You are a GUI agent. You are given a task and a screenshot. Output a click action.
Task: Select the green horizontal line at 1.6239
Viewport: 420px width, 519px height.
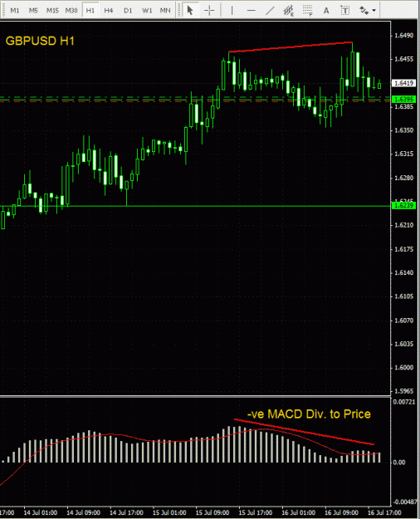point(195,206)
